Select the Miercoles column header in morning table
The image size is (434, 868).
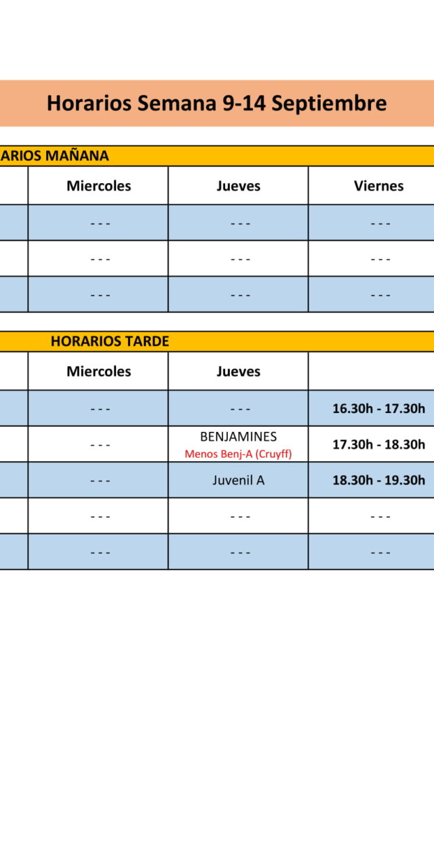click(98, 186)
